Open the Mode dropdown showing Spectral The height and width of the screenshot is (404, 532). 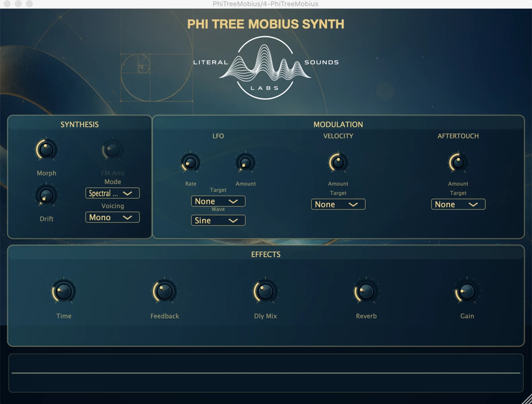[x=112, y=193]
